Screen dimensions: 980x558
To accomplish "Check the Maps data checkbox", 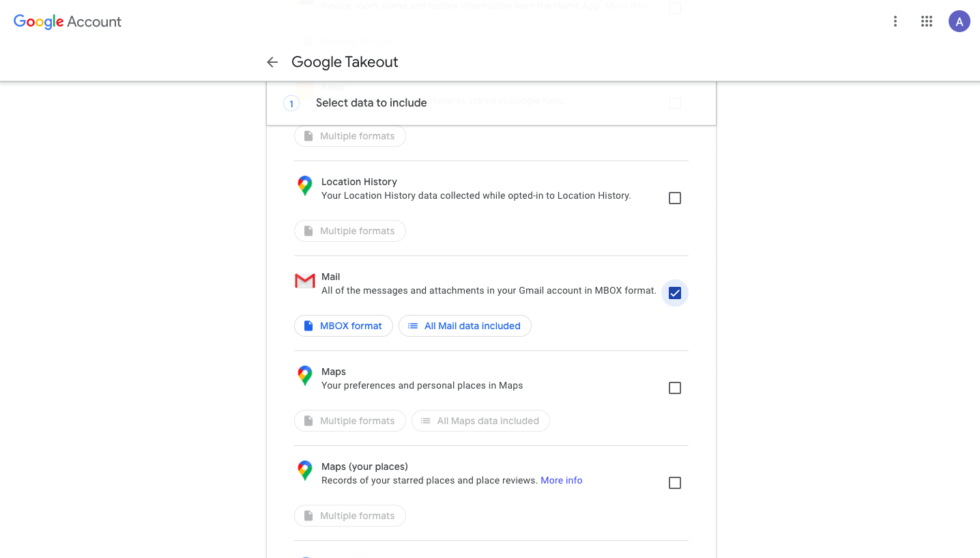I will point(675,388).
